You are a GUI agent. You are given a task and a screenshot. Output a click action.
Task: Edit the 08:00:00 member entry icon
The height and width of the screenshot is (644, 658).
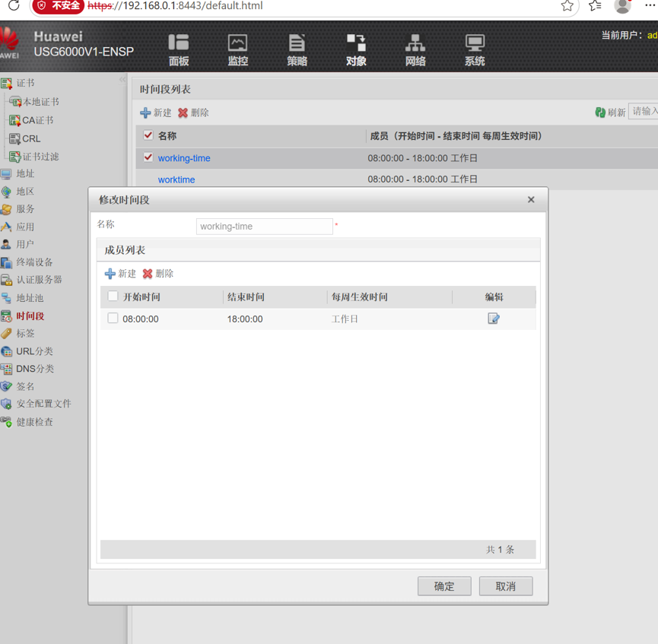pyautogui.click(x=494, y=319)
